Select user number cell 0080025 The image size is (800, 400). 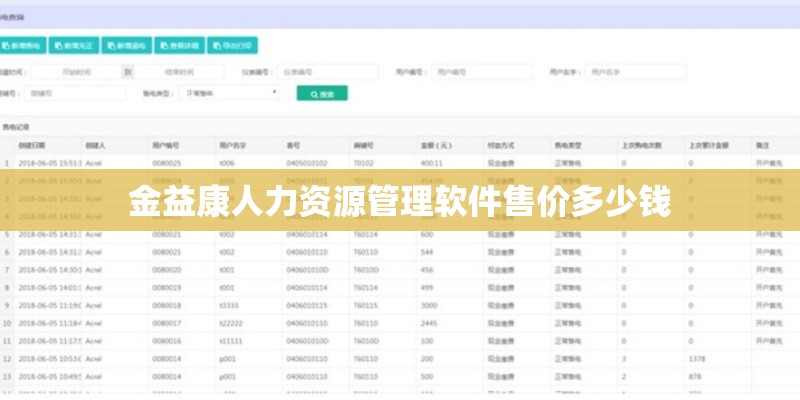click(166, 163)
